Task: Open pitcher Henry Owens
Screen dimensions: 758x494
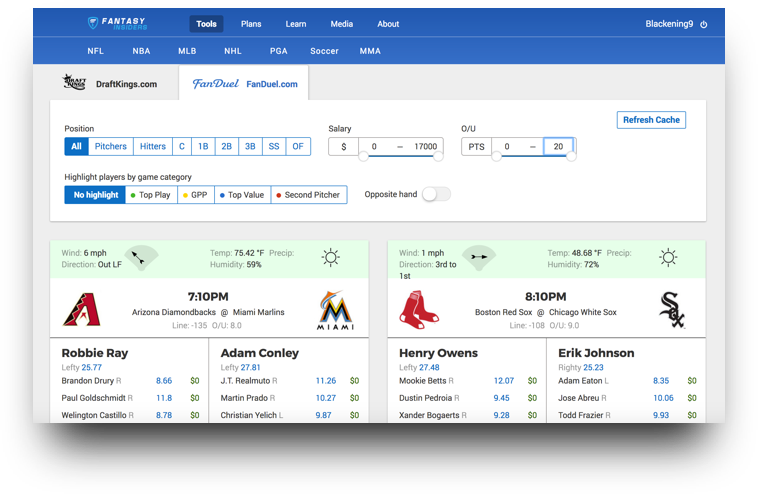Action: [438, 353]
